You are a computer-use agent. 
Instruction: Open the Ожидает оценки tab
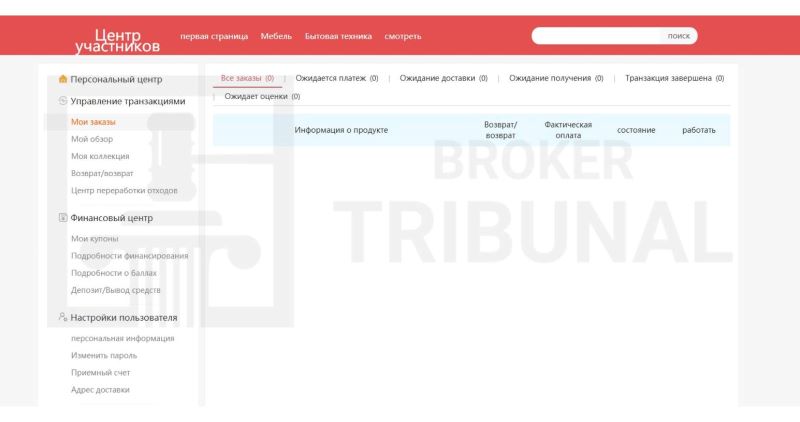(262, 97)
